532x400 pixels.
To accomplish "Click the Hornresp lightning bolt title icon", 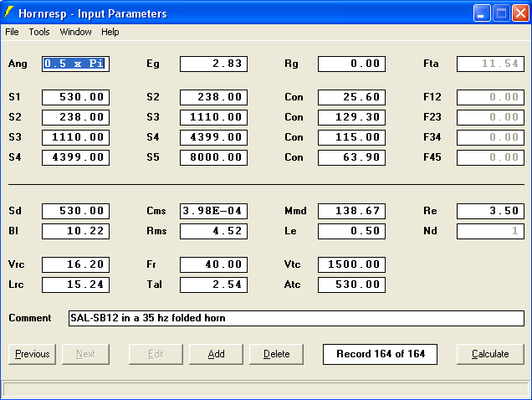I will tap(8, 13).
